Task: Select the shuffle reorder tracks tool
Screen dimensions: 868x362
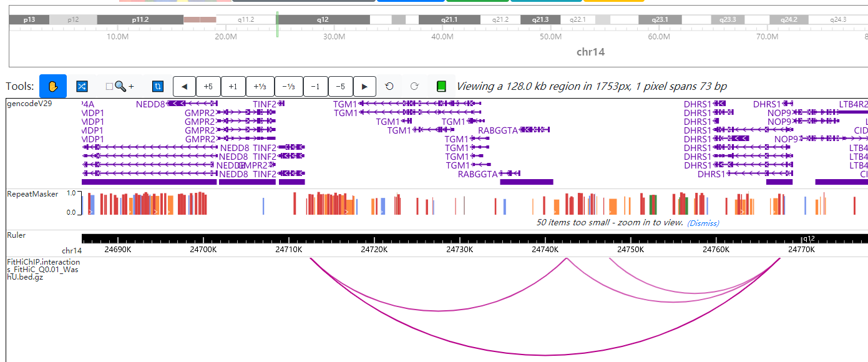Action: click(x=81, y=86)
